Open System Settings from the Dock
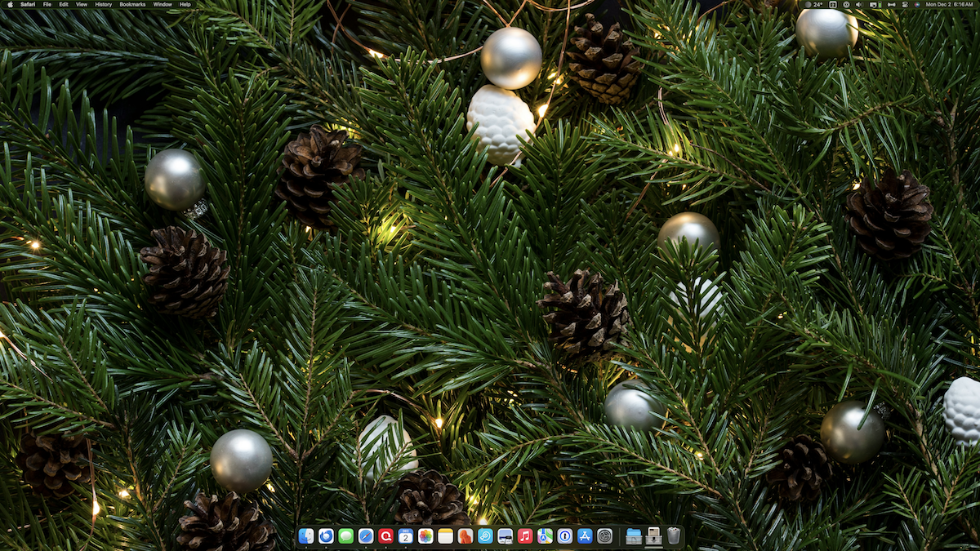 tap(604, 536)
